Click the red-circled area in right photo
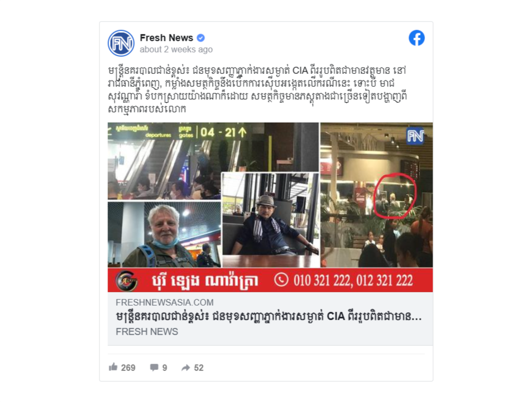This screenshot has width=532, height=402. pyautogui.click(x=394, y=196)
